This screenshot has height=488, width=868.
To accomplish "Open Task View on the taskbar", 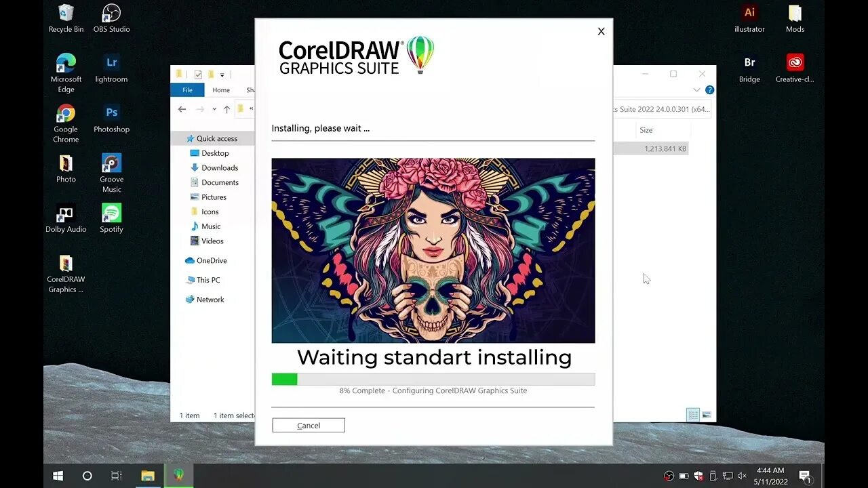I will pyautogui.click(x=116, y=476).
